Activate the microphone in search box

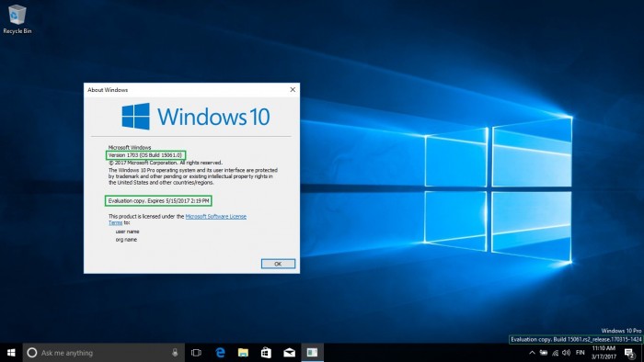coord(175,353)
